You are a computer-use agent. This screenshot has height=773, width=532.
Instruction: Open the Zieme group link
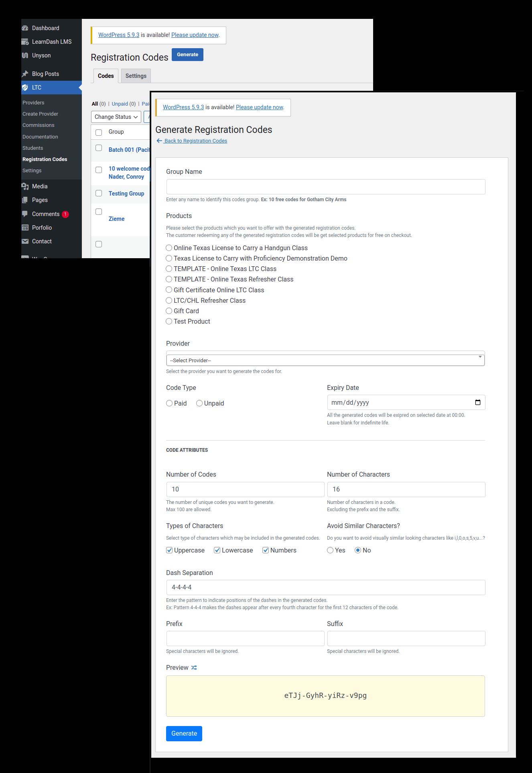click(117, 219)
